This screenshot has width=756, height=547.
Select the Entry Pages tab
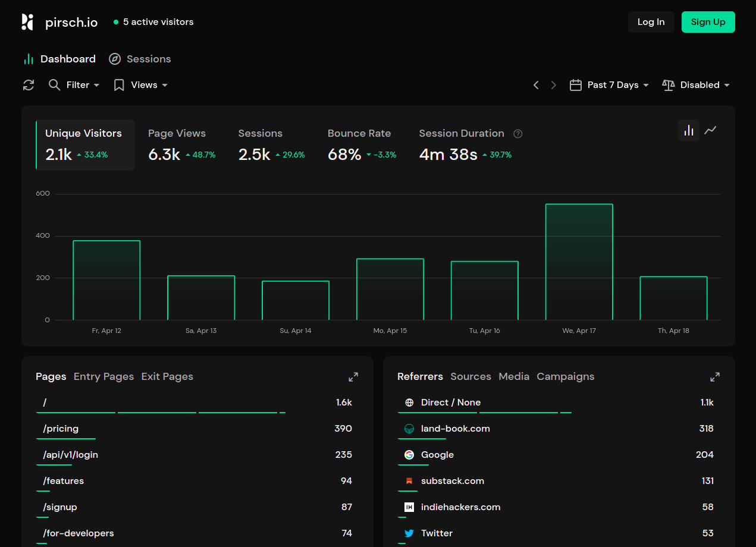pos(103,376)
